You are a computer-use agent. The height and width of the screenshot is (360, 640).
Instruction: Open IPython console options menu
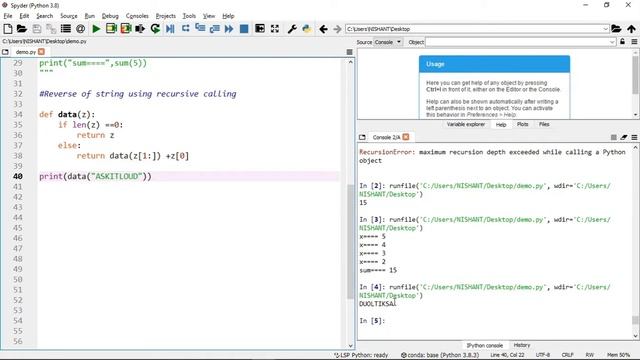coord(634,138)
